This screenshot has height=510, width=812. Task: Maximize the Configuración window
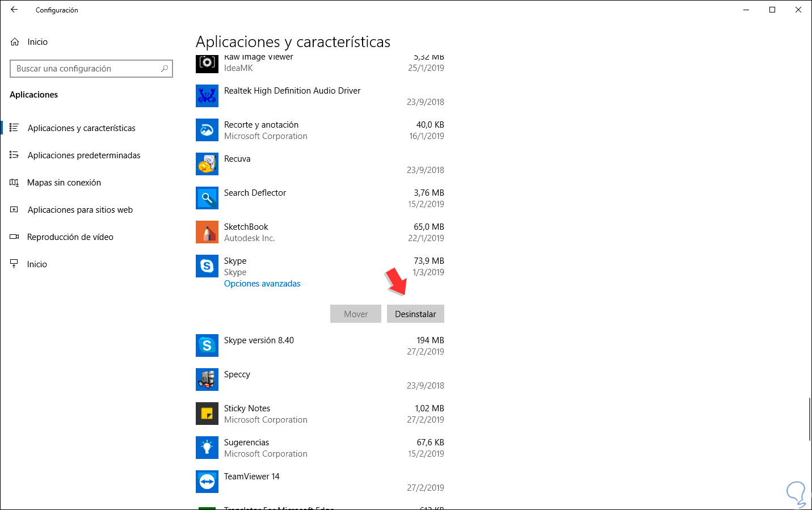click(772, 10)
